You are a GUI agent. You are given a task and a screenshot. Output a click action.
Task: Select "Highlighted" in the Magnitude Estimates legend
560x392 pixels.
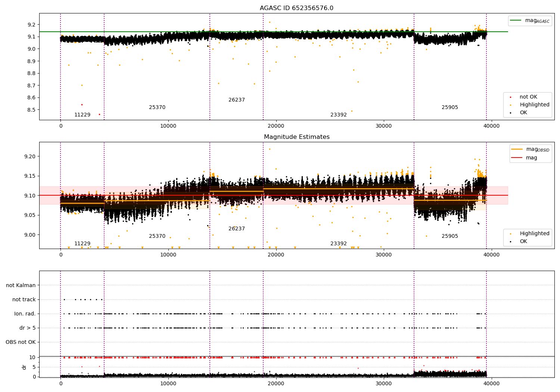pyautogui.click(x=535, y=234)
